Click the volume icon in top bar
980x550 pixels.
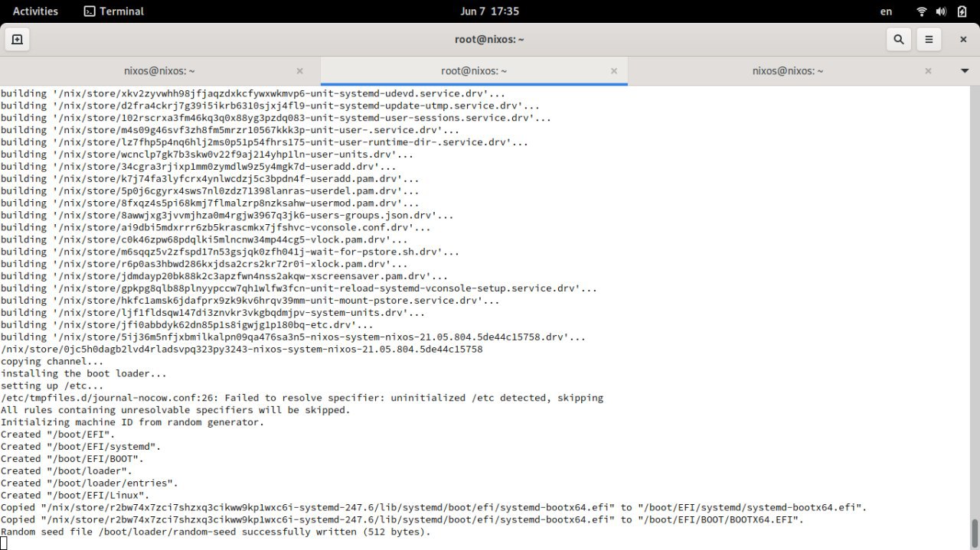[x=942, y=11]
